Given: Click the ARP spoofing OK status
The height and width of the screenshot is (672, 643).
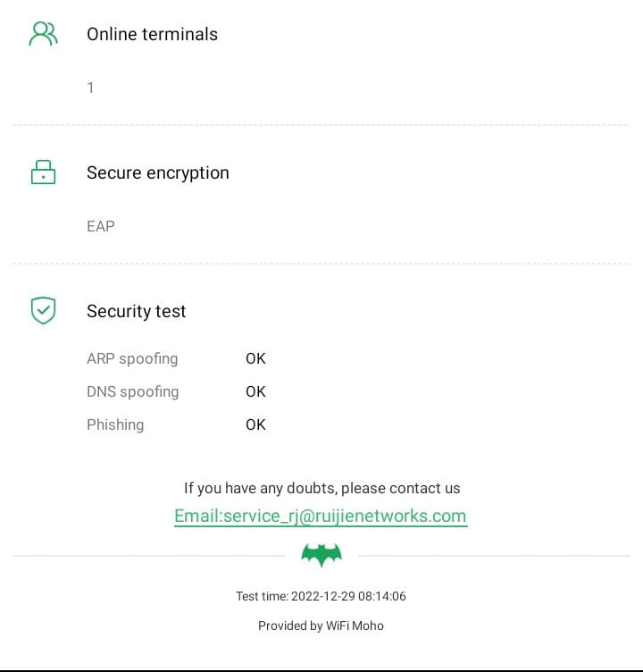Looking at the screenshot, I should pyautogui.click(x=255, y=358).
